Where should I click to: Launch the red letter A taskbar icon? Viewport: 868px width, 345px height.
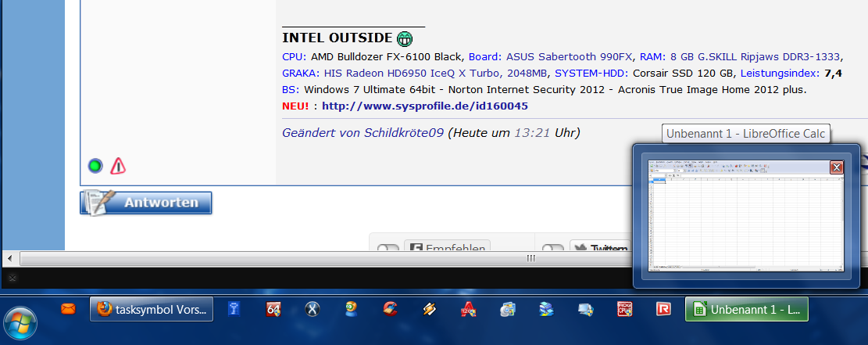tap(468, 310)
